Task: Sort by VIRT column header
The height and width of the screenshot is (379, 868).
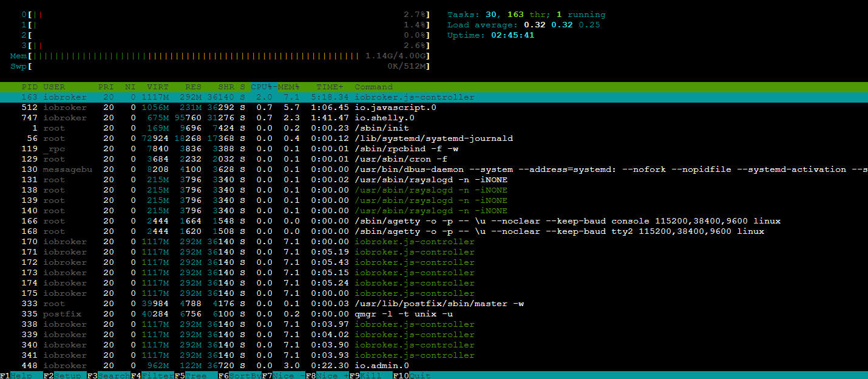Action: (158, 87)
